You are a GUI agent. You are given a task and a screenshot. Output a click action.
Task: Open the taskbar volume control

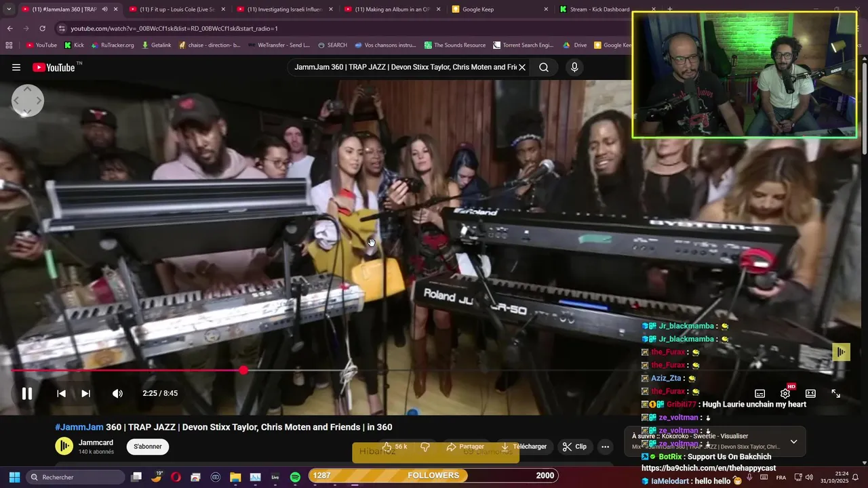(x=809, y=477)
